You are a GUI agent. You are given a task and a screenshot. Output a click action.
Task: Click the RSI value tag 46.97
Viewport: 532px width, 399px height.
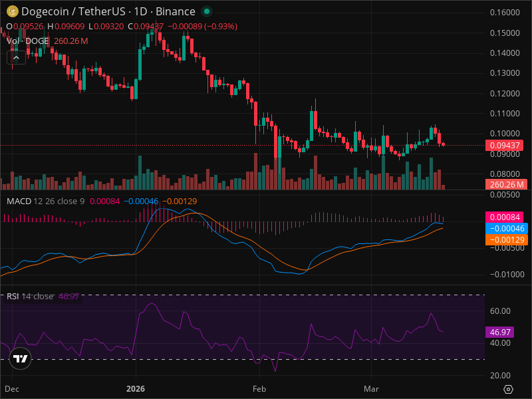500,332
